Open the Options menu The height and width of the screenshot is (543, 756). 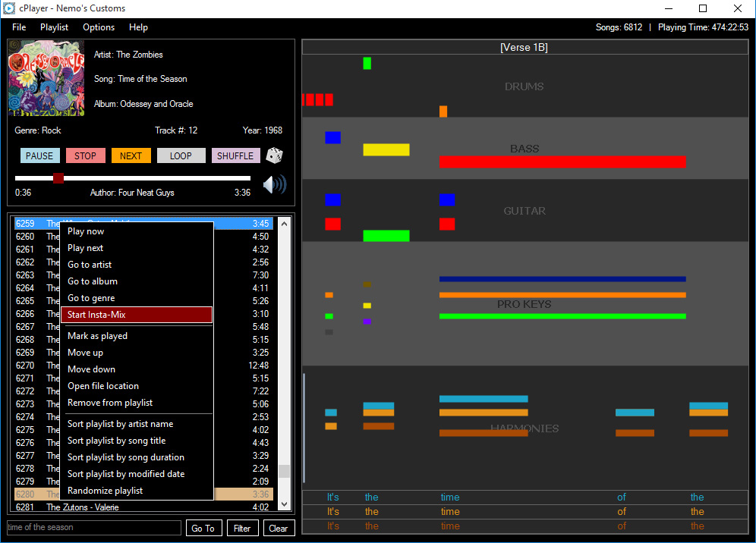[99, 27]
